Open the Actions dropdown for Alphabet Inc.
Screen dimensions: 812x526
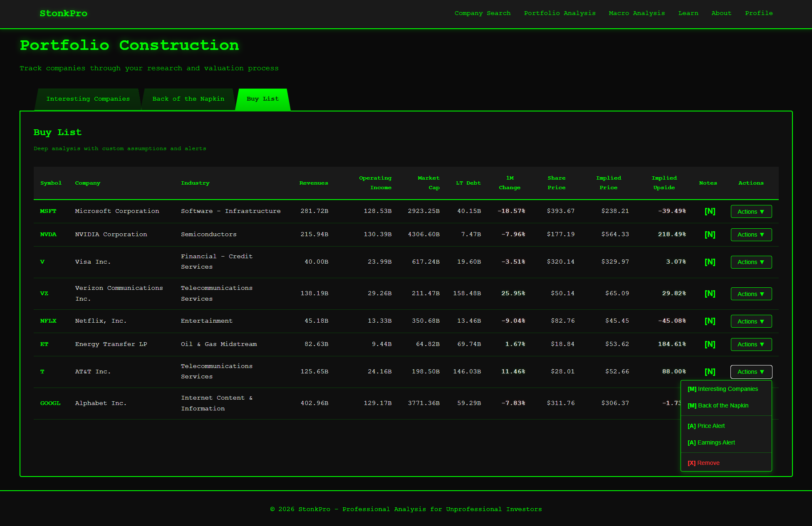coord(751,403)
